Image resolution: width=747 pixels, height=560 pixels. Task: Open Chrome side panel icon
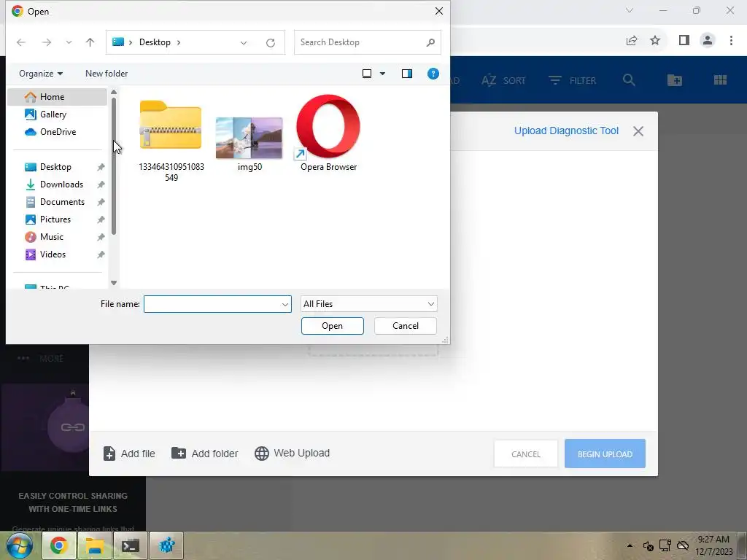[684, 41]
